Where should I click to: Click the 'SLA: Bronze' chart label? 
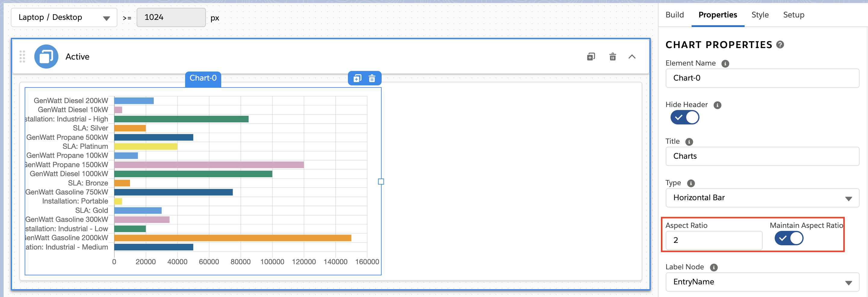click(x=88, y=183)
